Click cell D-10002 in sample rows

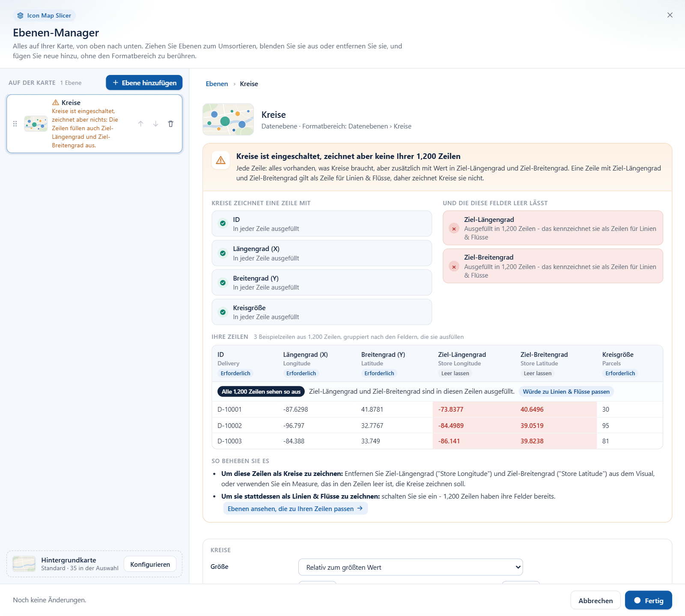point(229,426)
